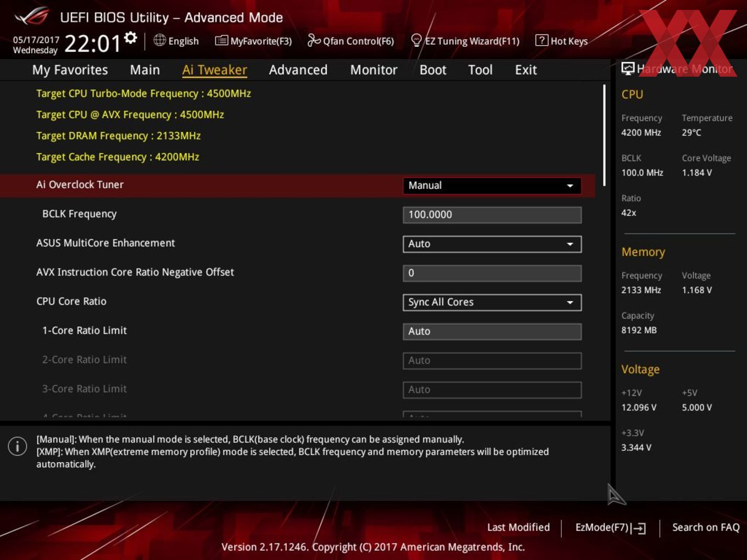Click the 3-Core Ratio Limit field
Image resolution: width=747 pixels, height=560 pixels.
tap(492, 389)
